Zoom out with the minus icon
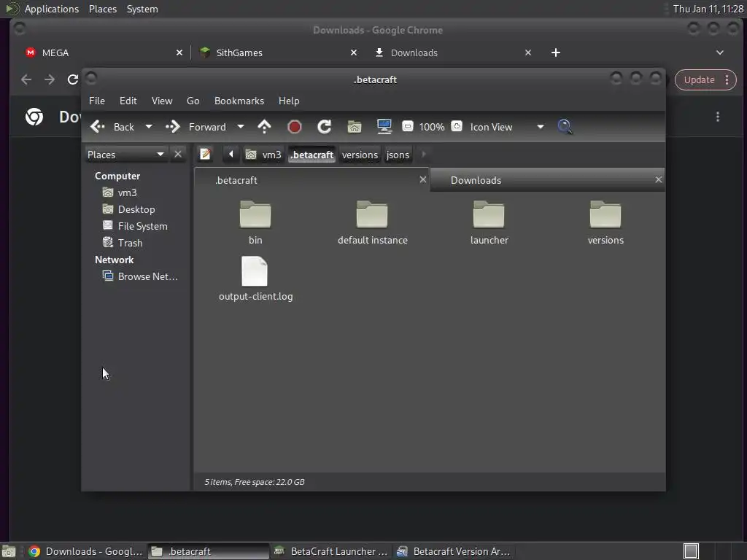 408,126
